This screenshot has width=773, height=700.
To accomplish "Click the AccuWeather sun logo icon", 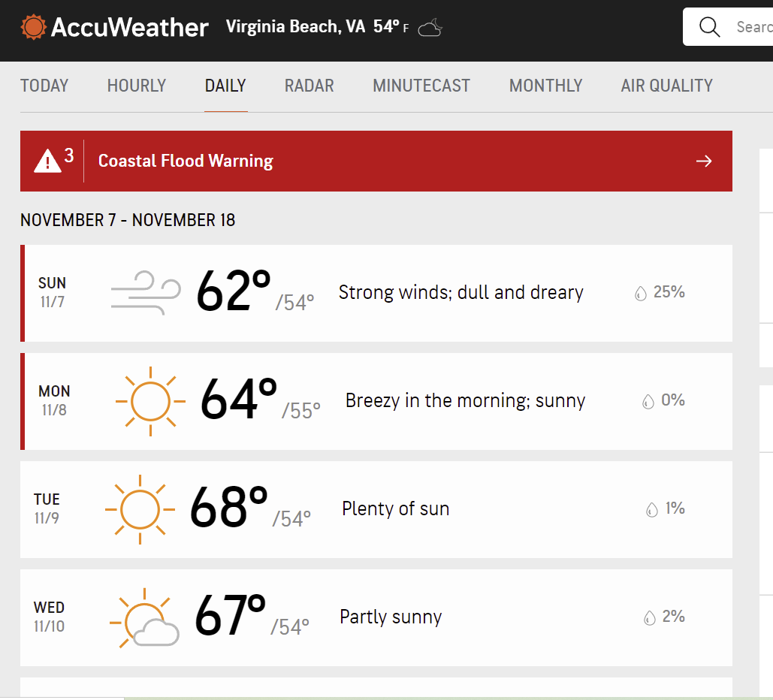I will (34, 28).
